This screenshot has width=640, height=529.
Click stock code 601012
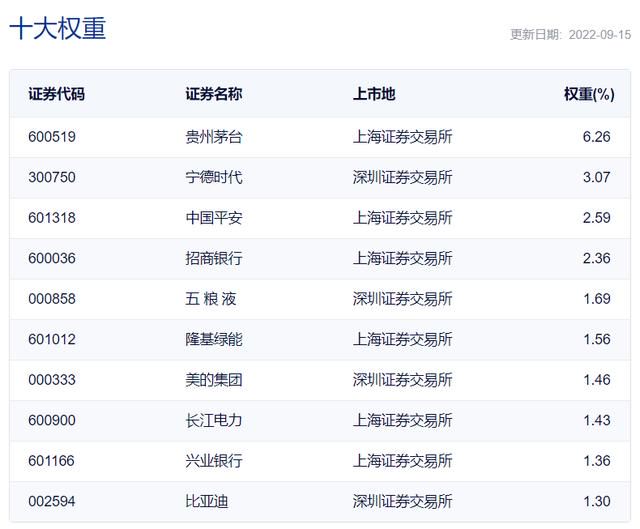click(x=52, y=339)
